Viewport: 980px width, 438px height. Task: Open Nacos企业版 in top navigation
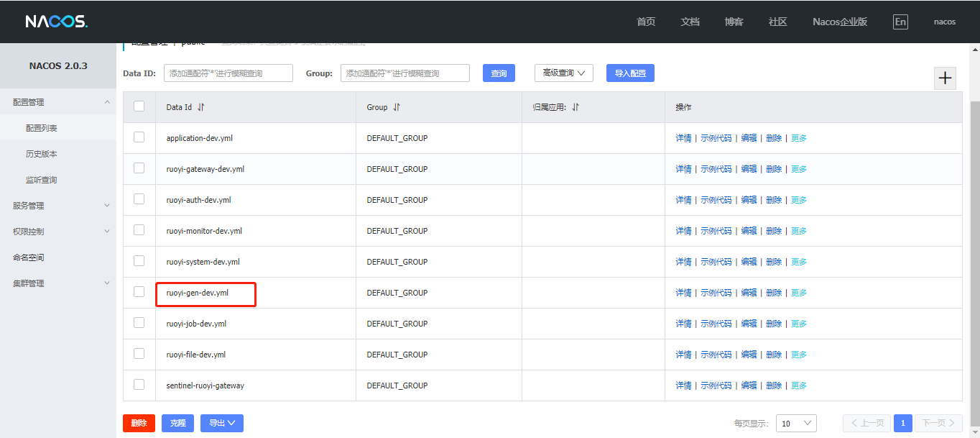pos(840,22)
